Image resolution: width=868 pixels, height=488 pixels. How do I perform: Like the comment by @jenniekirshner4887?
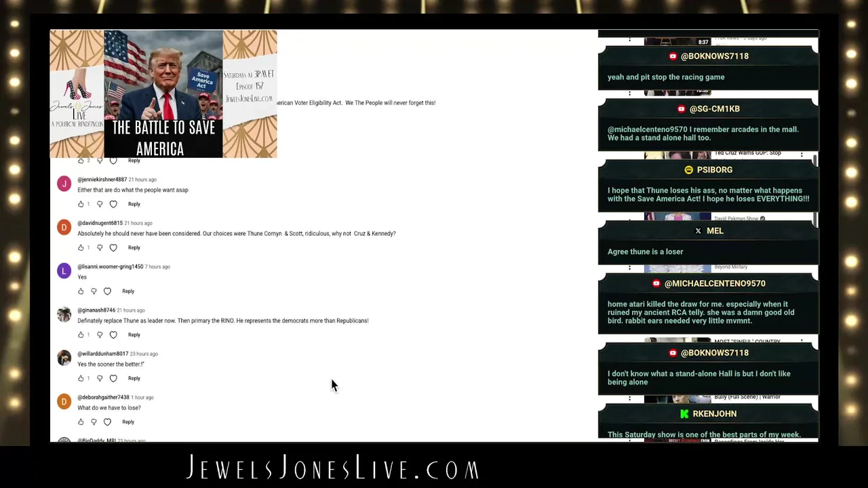click(81, 204)
